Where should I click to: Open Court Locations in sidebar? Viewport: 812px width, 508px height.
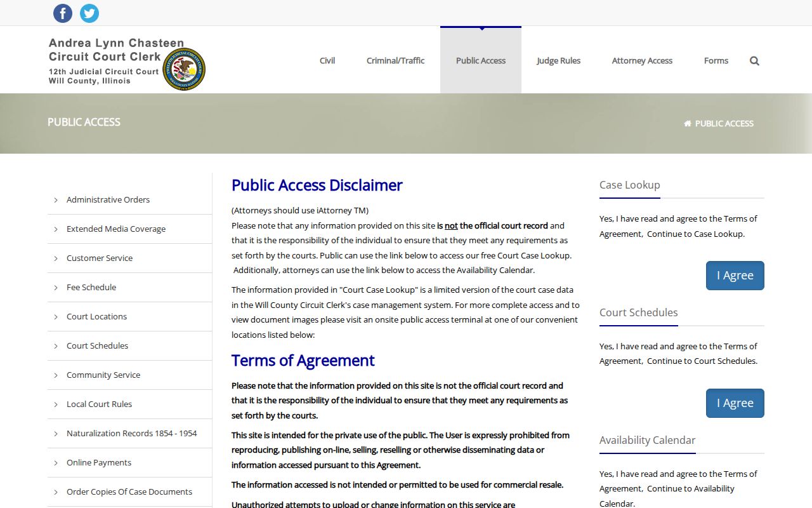[x=96, y=316]
